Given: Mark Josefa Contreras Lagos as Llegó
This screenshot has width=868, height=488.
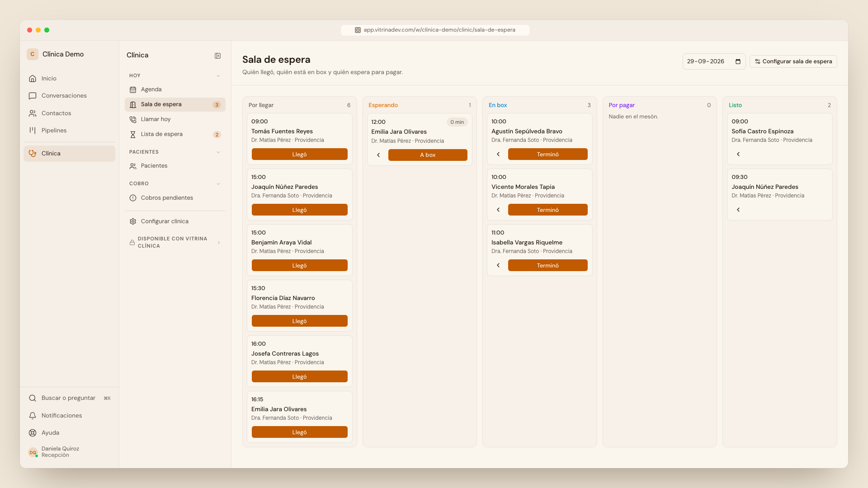Looking at the screenshot, I should coord(299,376).
